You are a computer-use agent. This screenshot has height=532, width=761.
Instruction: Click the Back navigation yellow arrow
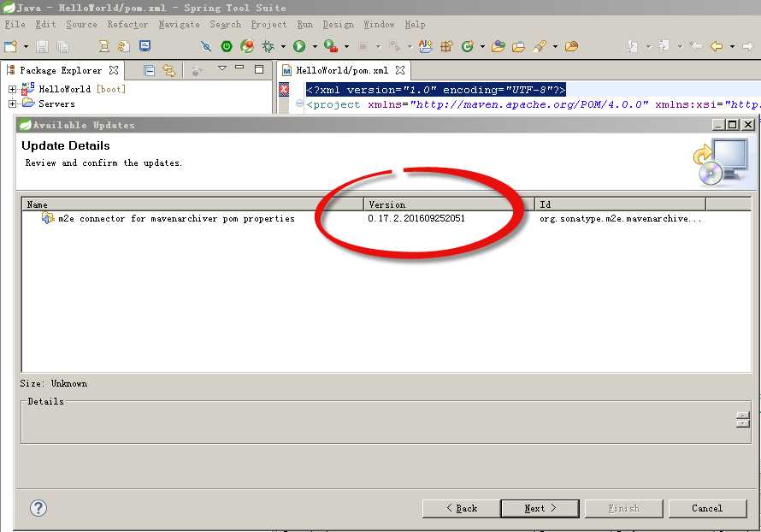[x=717, y=46]
